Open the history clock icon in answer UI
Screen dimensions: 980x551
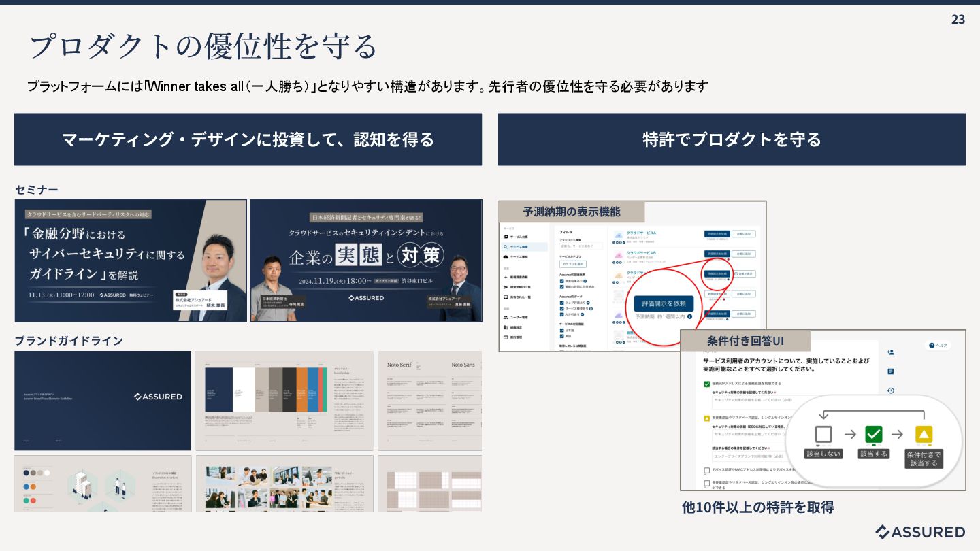click(891, 390)
